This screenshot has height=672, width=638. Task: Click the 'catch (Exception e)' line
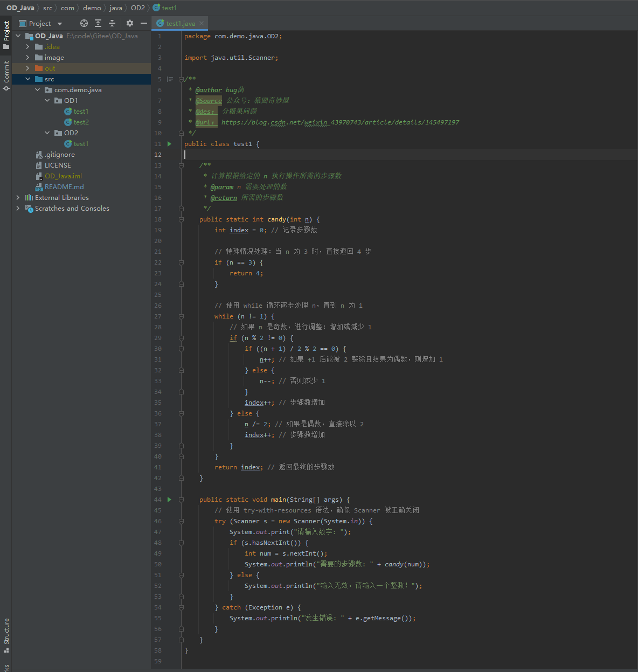[x=258, y=607]
